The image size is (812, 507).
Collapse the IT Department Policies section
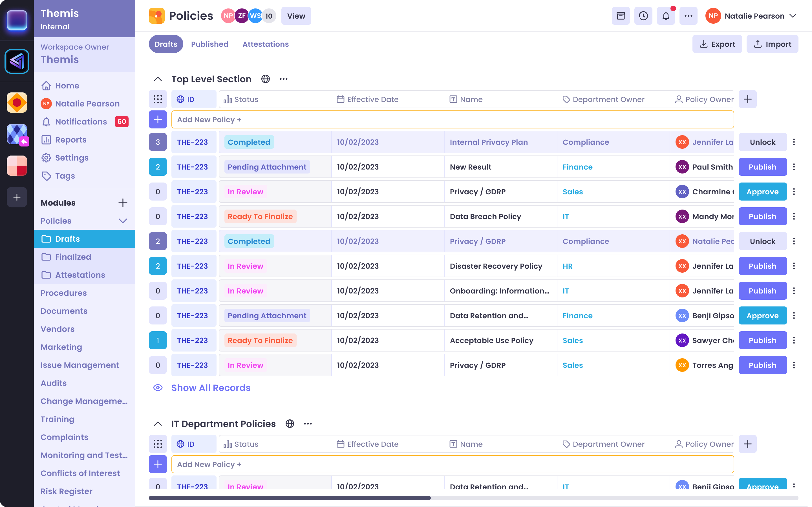point(158,424)
